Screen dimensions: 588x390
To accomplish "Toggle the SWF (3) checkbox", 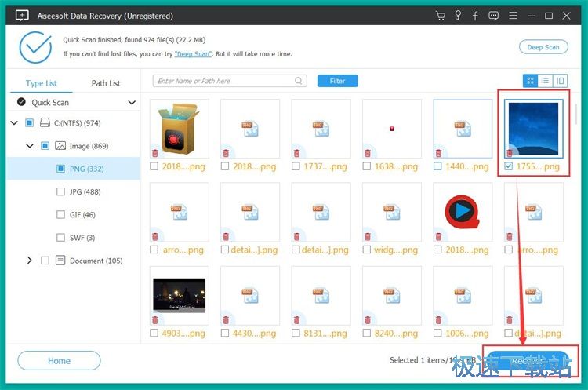I will point(60,237).
